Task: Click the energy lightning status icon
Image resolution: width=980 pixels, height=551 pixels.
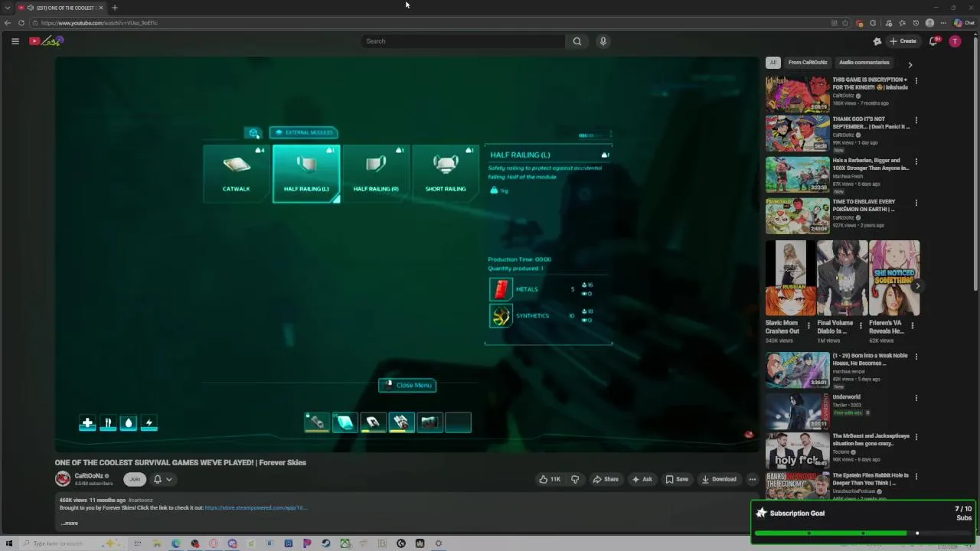Action: 149,423
